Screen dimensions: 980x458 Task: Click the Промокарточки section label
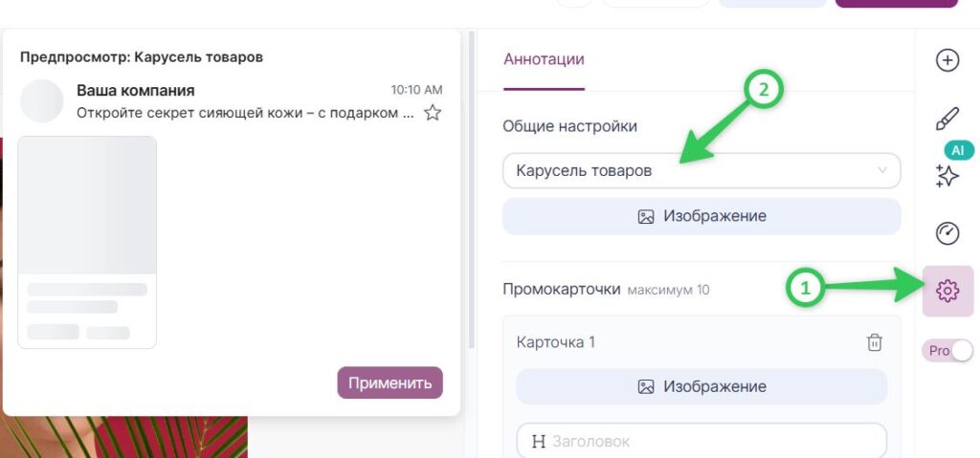click(561, 290)
